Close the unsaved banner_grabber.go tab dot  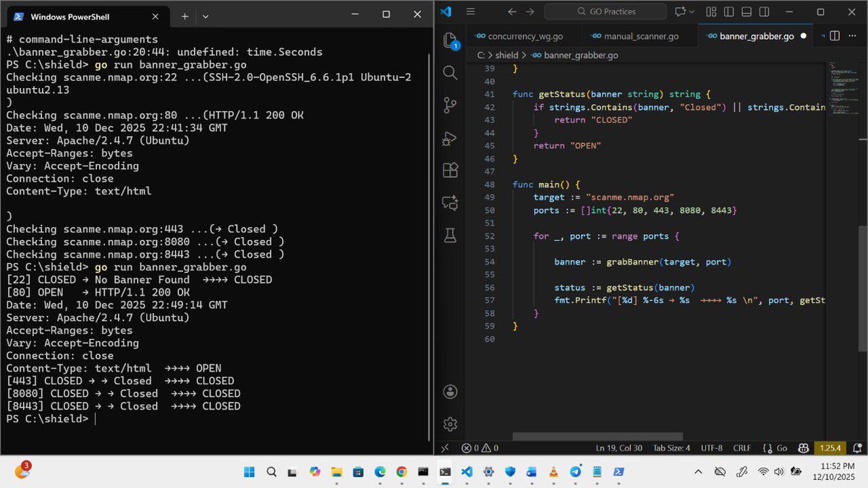(x=804, y=35)
